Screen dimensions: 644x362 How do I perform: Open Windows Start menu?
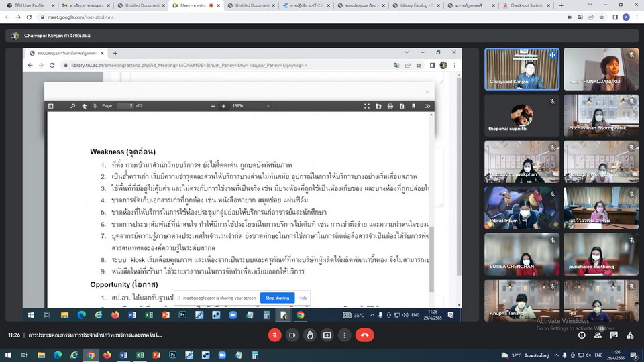(x=8, y=355)
